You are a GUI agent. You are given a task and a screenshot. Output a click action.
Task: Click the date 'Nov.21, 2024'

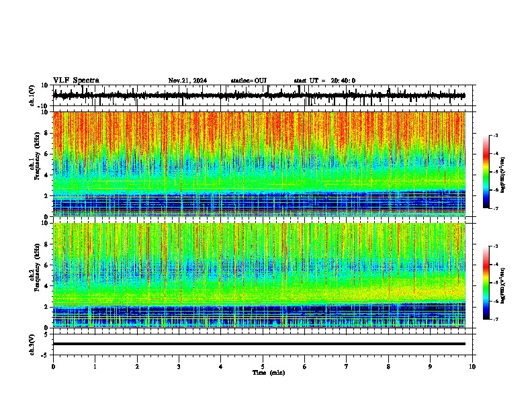tap(187, 81)
